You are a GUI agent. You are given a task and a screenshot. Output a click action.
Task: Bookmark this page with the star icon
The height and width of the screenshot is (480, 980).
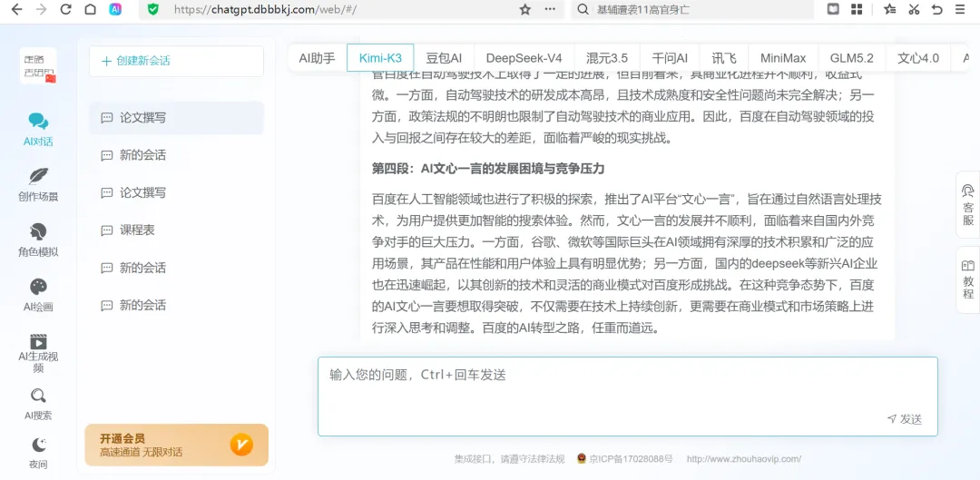pos(525,9)
